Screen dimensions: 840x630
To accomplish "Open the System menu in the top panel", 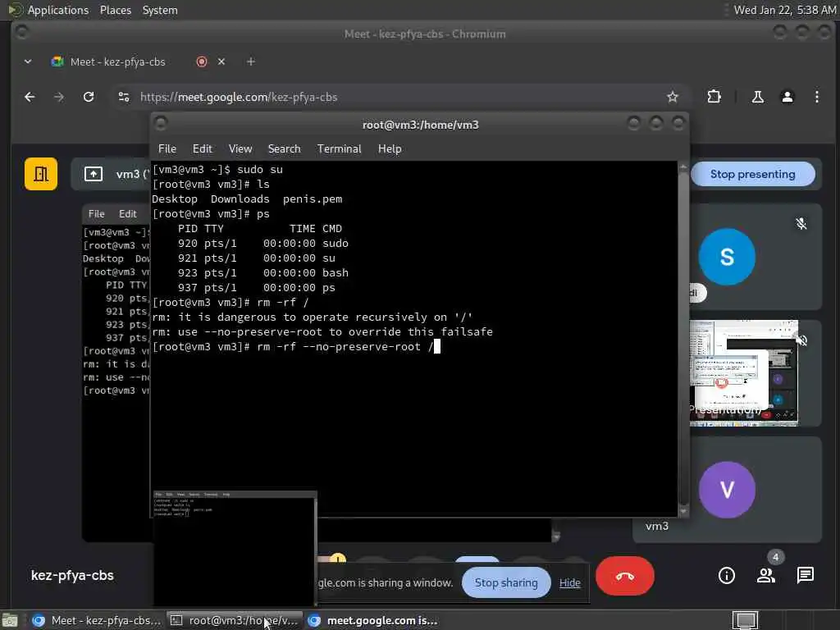I will point(160,10).
